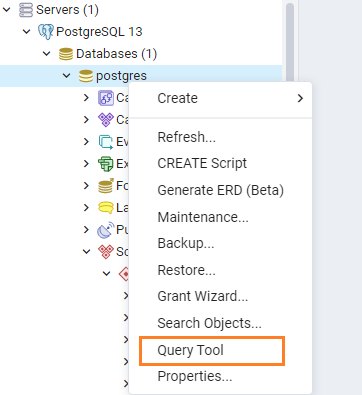Expand the Foreign Data Wrappers node

click(86, 185)
